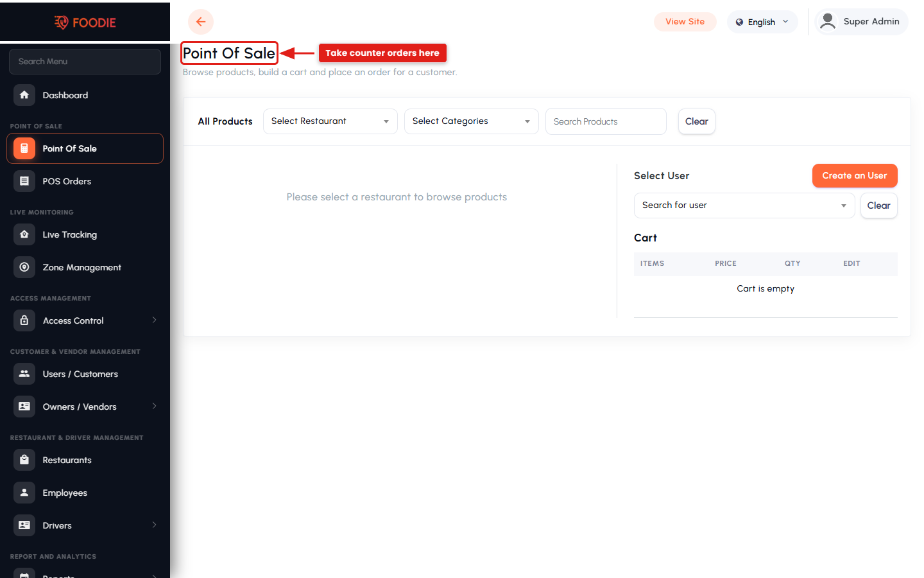Screen dimensions: 924x578
Task: Expand the Search for user dropdown
Action: pyautogui.click(x=744, y=206)
